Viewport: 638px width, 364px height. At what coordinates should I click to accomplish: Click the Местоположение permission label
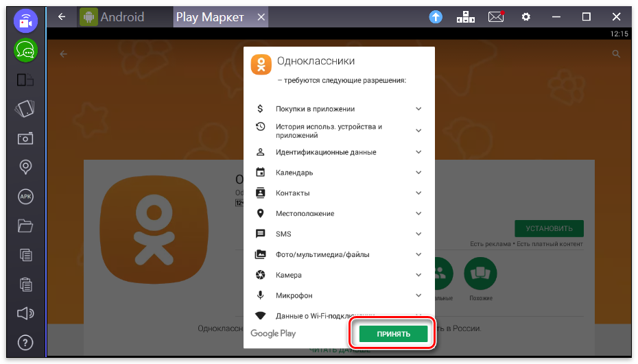click(305, 213)
